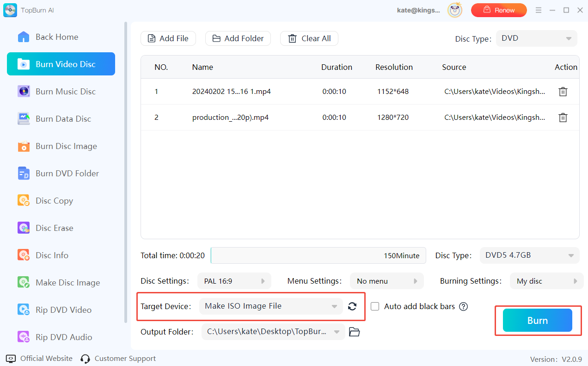Open Disc Erase from sidebar
Screen dimensions: 588x366
pos(55,228)
